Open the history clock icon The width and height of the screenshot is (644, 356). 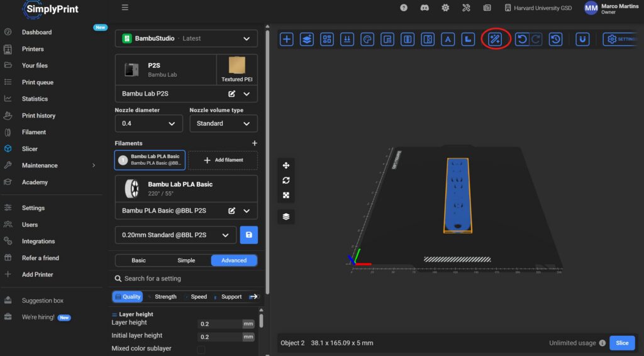coord(556,40)
